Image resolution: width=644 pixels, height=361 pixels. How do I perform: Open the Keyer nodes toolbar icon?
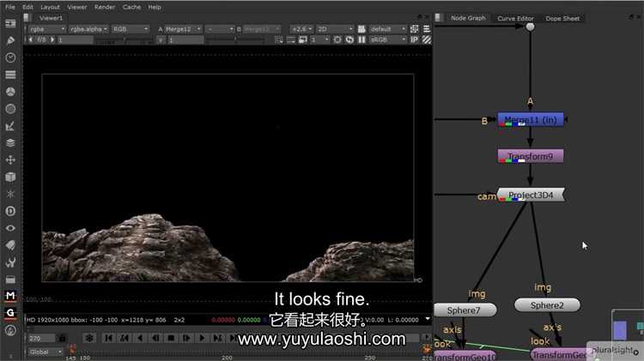10,126
